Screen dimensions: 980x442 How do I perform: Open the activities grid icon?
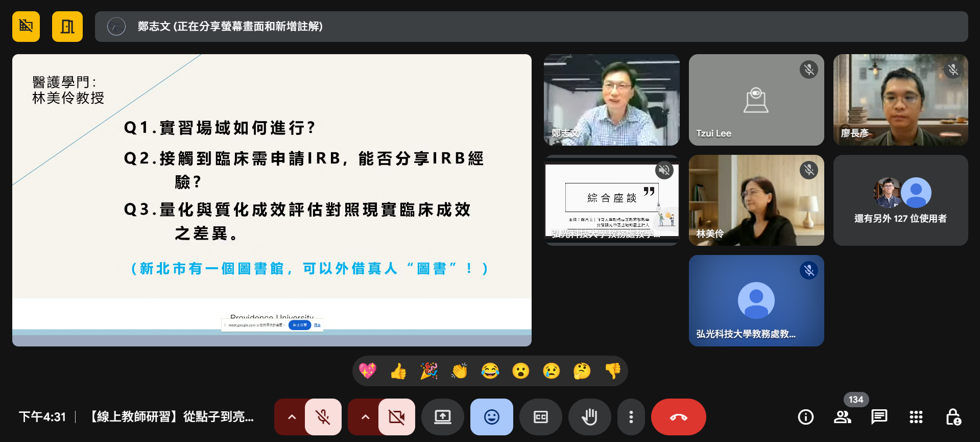tap(916, 417)
